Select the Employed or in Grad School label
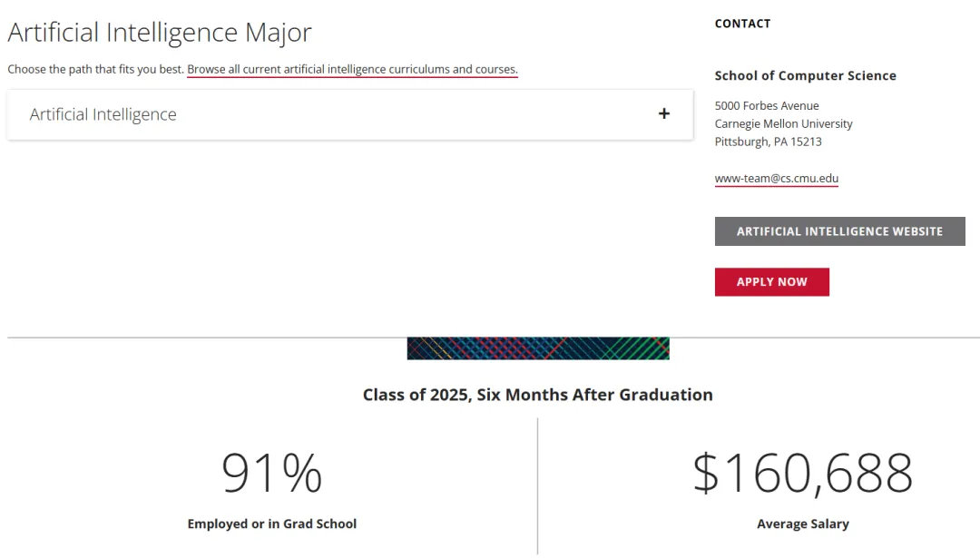Image resolution: width=980 pixels, height=558 pixels. click(x=272, y=524)
